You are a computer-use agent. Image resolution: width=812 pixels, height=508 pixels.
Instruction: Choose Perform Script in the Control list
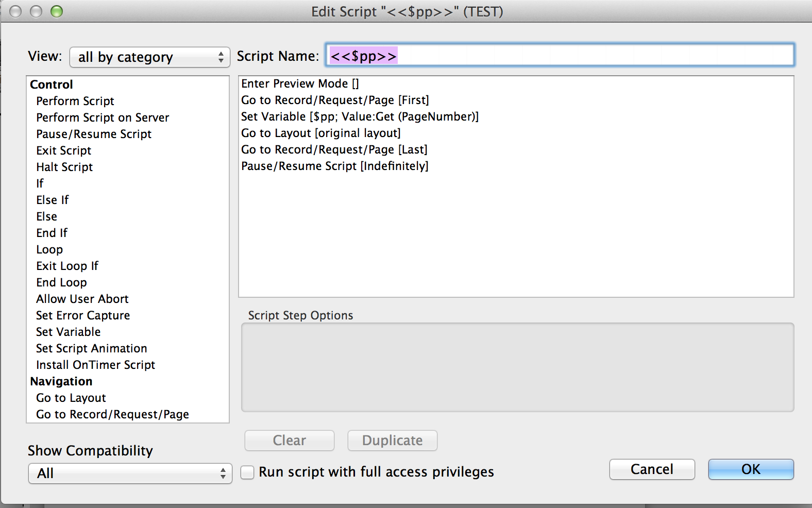point(75,101)
